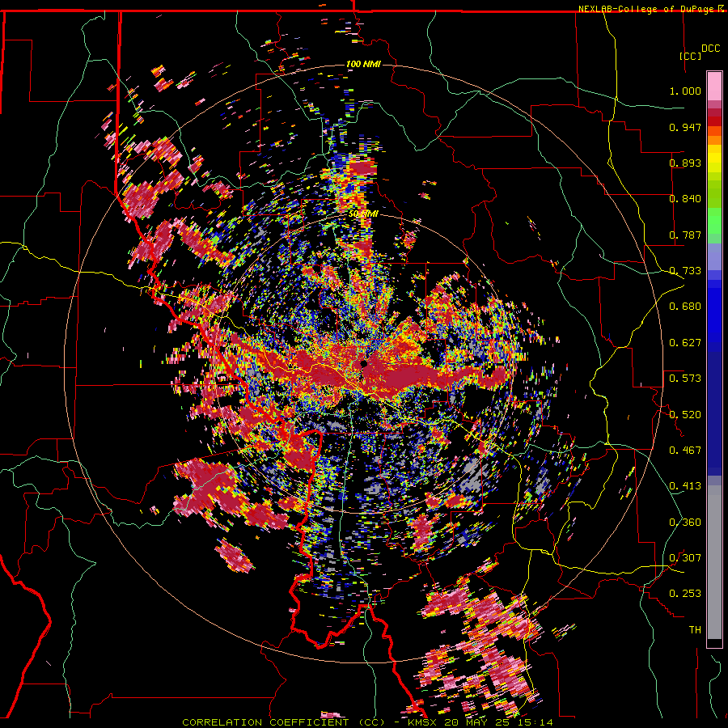Click the 50 NMI range ring label

(363, 214)
